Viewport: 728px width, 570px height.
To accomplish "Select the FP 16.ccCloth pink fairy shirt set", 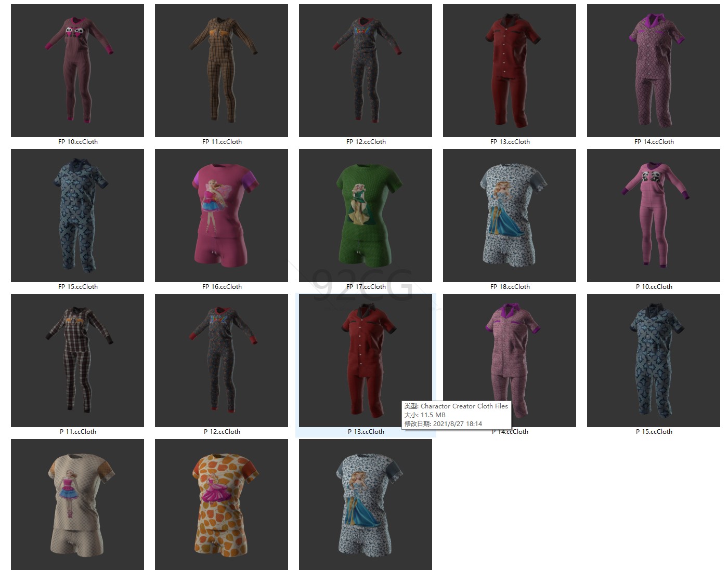I will tap(221, 214).
